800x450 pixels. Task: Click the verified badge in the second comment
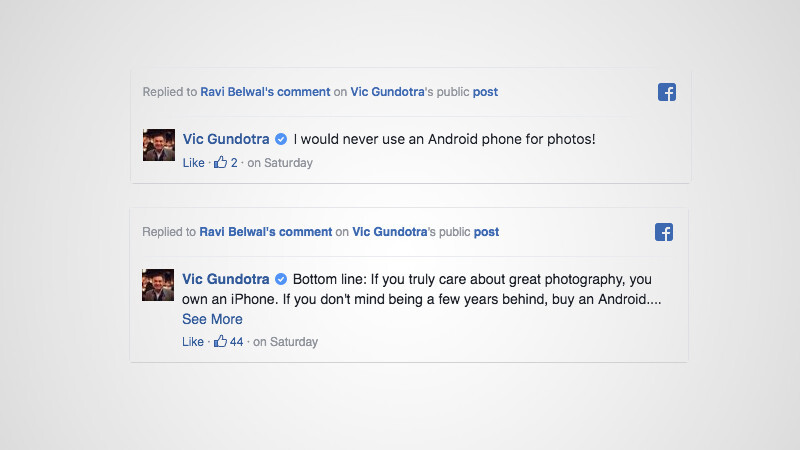282,279
